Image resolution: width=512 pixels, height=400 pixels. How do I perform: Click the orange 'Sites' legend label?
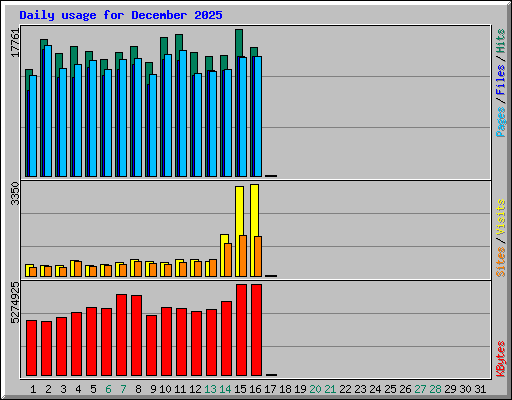coord(500,262)
